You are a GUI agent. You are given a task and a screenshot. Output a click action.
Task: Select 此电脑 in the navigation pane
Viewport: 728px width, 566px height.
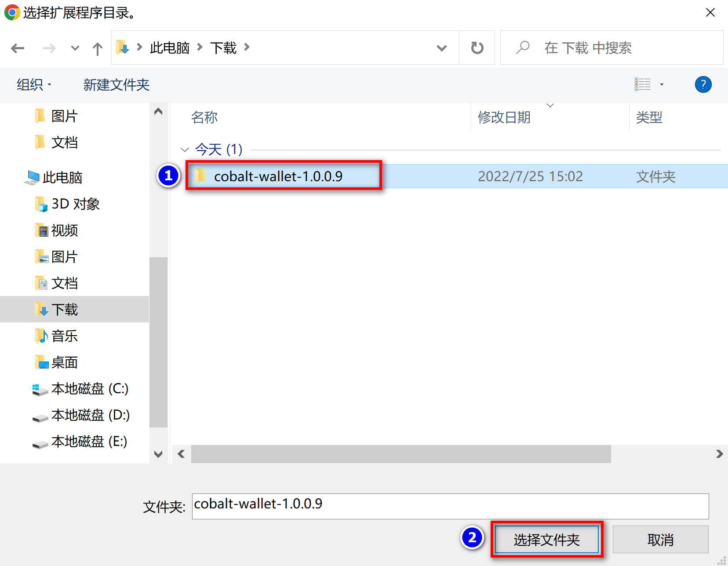62,178
